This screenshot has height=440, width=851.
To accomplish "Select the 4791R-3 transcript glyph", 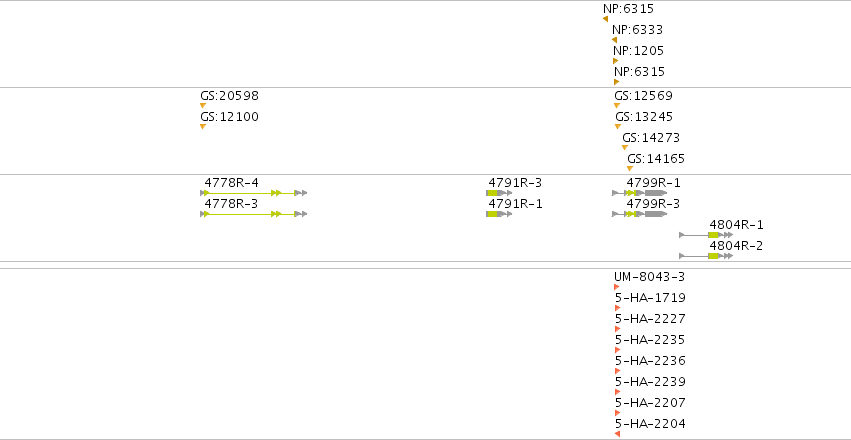I will pyautogui.click(x=499, y=193).
